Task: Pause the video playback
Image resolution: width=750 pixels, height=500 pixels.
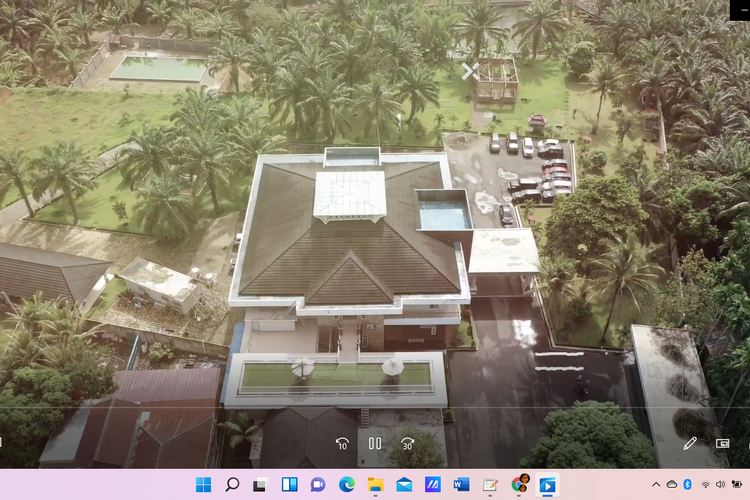Action: [x=375, y=443]
